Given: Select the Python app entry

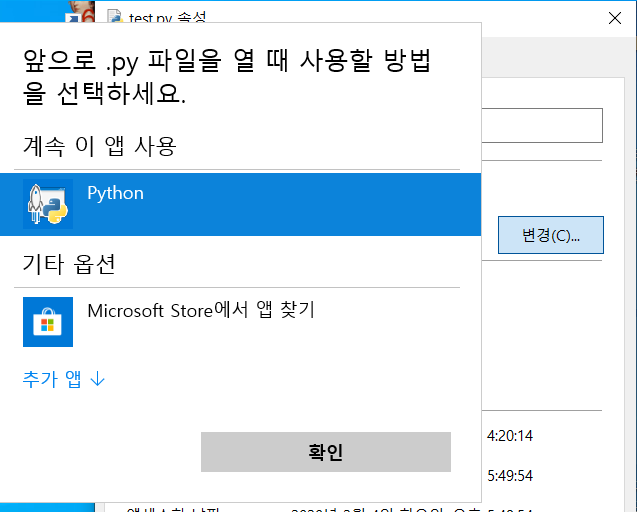Looking at the screenshot, I should [240, 204].
